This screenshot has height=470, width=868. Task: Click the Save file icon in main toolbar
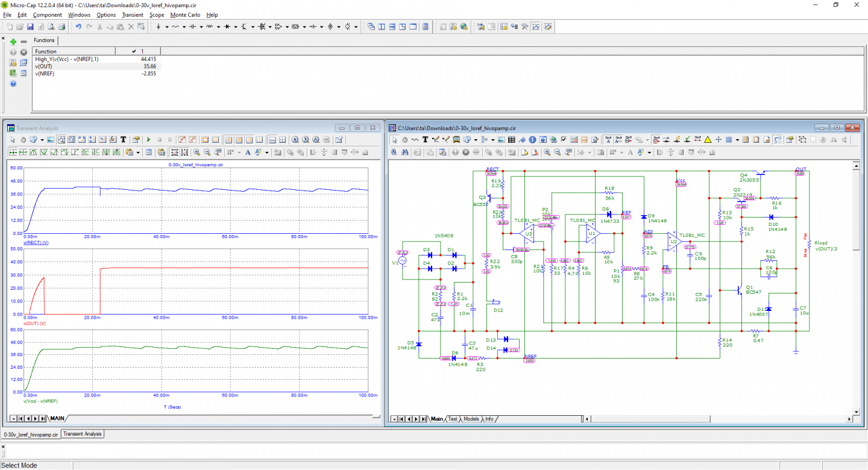tap(30, 27)
